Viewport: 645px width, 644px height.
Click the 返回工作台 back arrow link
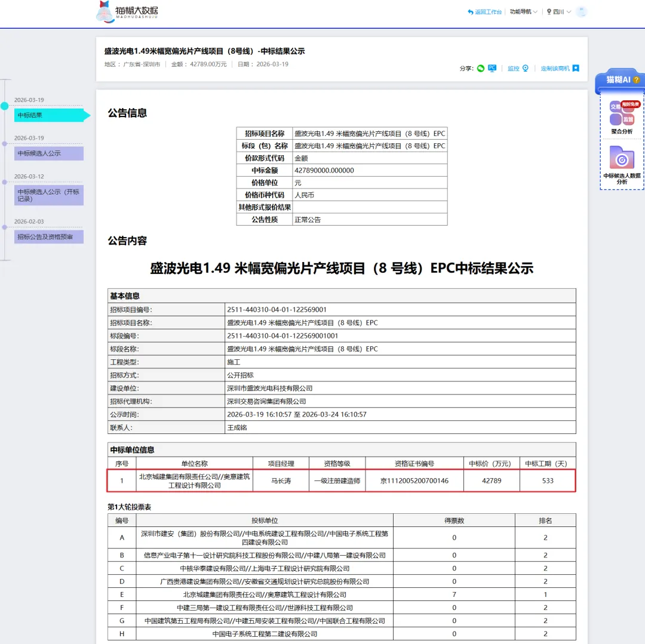484,12
